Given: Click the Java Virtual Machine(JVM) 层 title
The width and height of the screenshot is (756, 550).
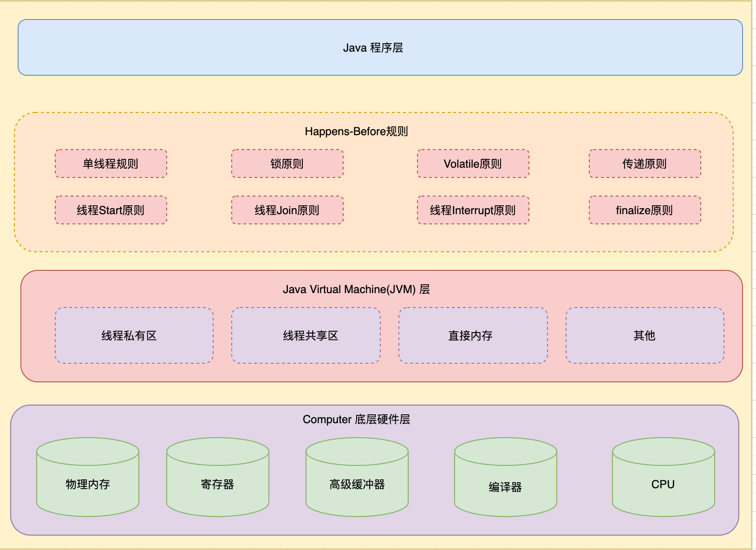Looking at the screenshot, I should point(356,289).
